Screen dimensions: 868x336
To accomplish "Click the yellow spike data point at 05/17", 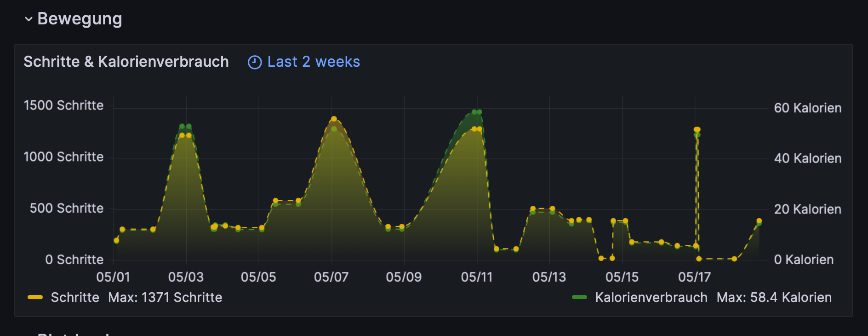I will tap(697, 130).
